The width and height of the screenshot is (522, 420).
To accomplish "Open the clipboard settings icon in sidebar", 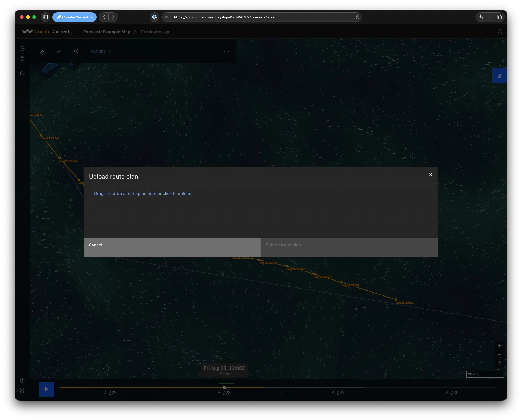I will (22, 58).
